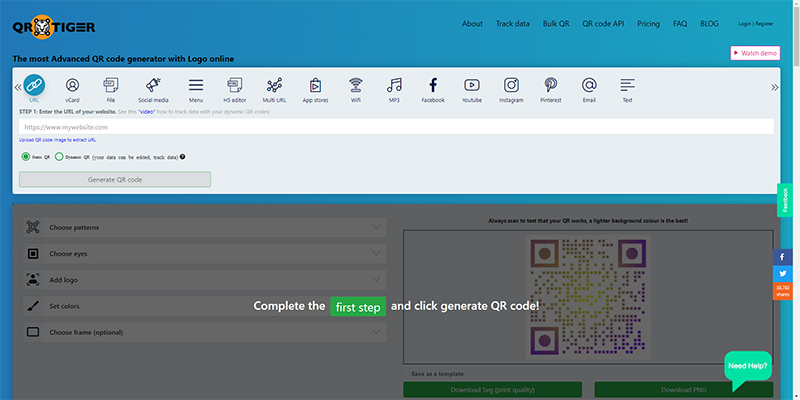The image size is (800, 400).
Task: Click the Choose frame rectangle icon
Action: (33, 332)
